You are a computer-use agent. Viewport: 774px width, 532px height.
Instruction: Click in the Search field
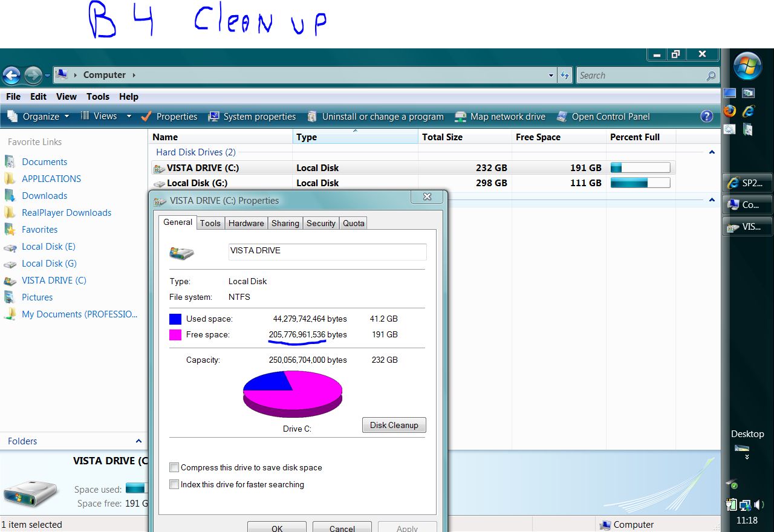(x=640, y=76)
